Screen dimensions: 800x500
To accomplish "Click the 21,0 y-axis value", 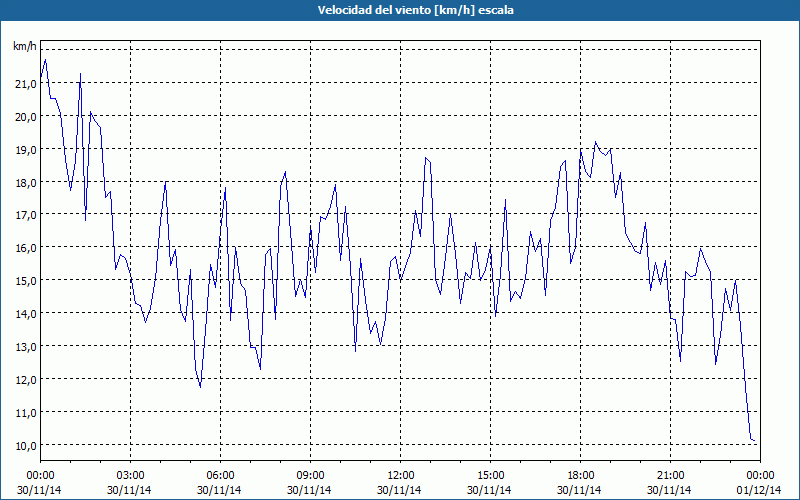I will (x=26, y=84).
